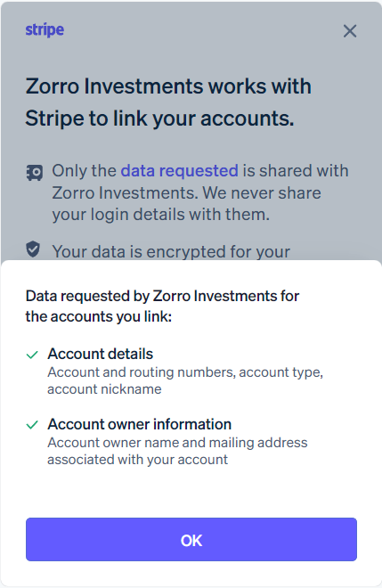Click the 'Zorro Investments works with Stripe' heading

pos(168,102)
